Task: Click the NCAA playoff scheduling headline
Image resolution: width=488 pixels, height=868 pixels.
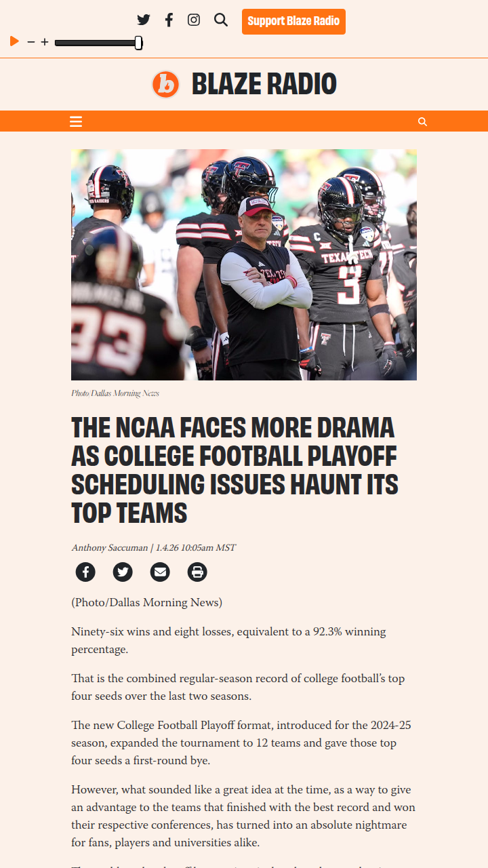Action: click(235, 469)
